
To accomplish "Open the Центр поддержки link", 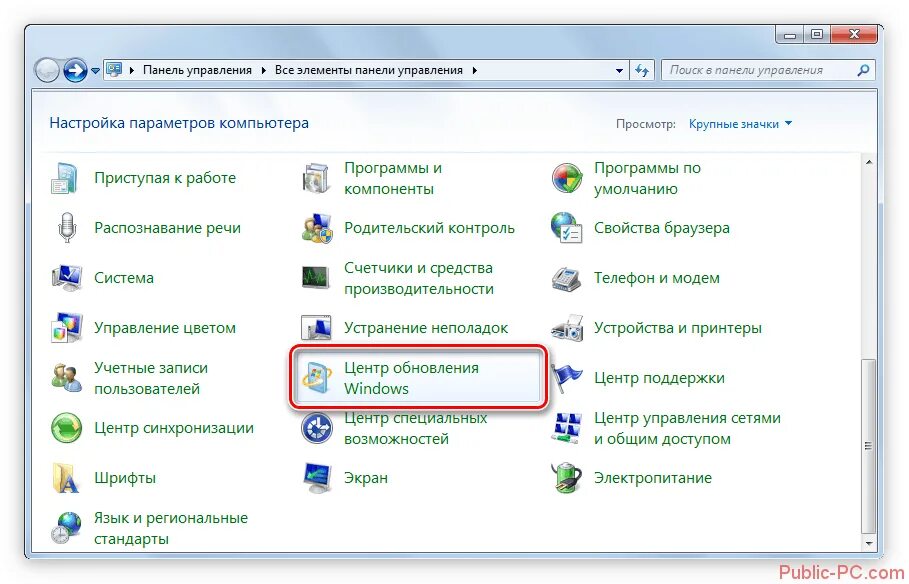I will click(659, 378).
